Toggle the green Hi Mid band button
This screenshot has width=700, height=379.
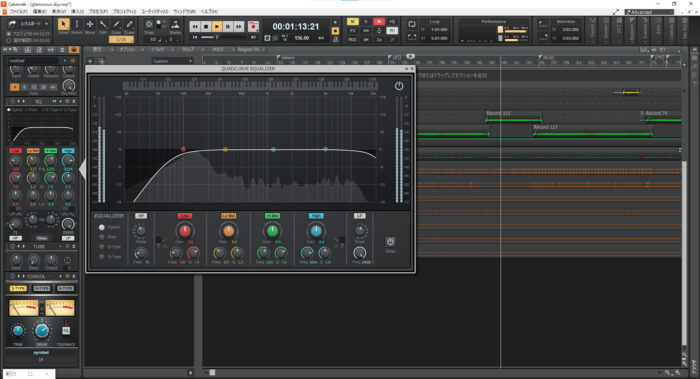click(272, 216)
